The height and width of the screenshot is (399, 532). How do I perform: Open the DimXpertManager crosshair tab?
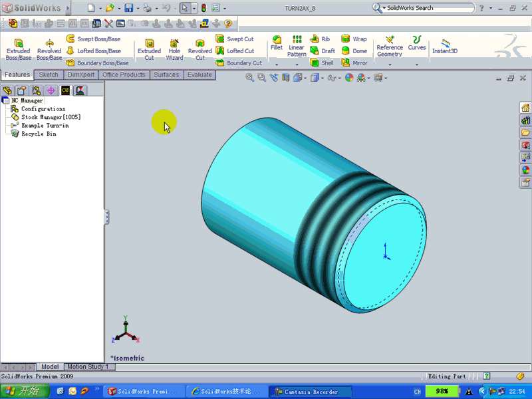[x=51, y=90]
